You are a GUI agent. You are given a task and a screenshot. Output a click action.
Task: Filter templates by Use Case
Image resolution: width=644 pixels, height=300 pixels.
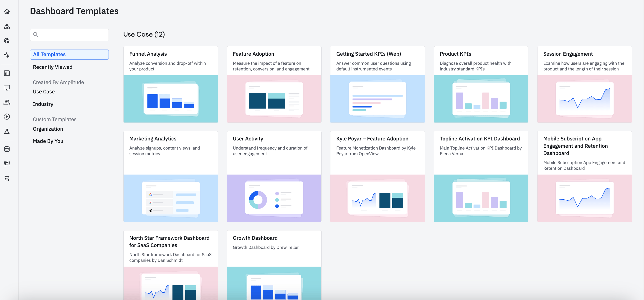click(44, 92)
